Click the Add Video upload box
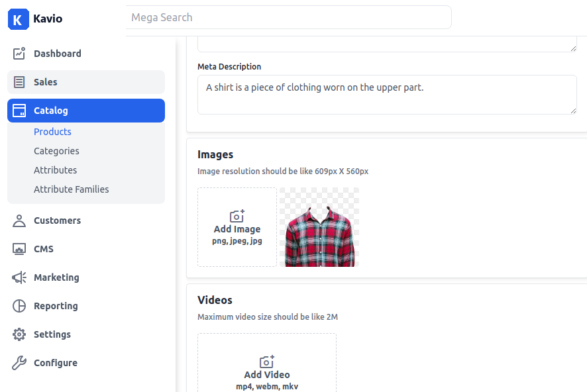 point(267,363)
